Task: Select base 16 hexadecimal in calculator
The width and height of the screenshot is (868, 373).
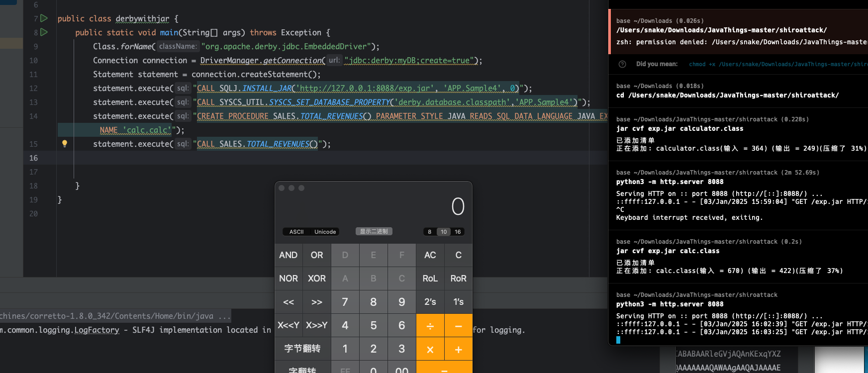Action: click(458, 232)
